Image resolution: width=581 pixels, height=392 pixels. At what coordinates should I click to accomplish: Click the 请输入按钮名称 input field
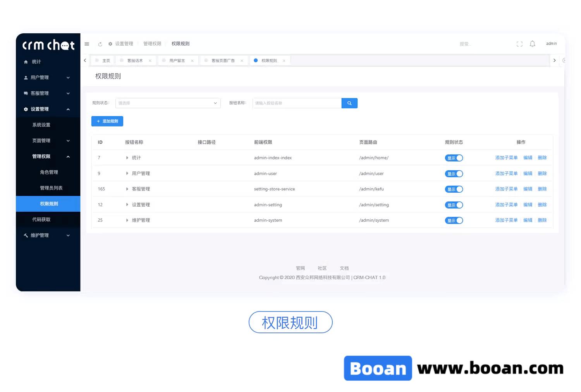pyautogui.click(x=297, y=103)
